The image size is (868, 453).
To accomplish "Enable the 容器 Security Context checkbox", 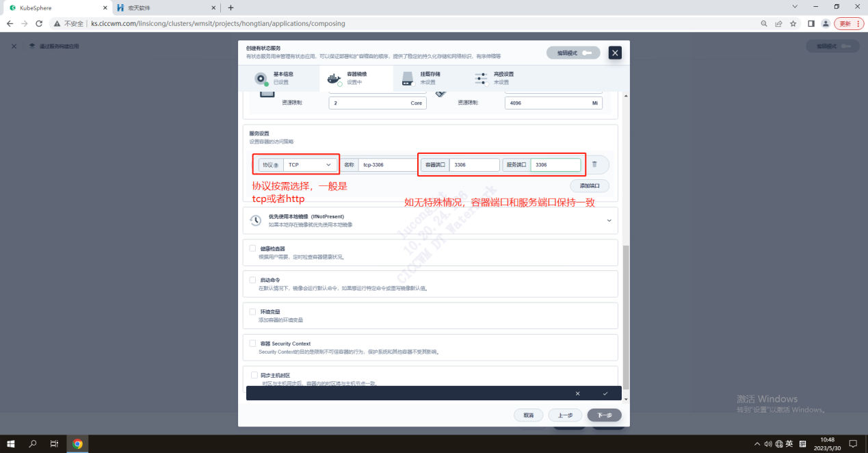I will (253, 344).
